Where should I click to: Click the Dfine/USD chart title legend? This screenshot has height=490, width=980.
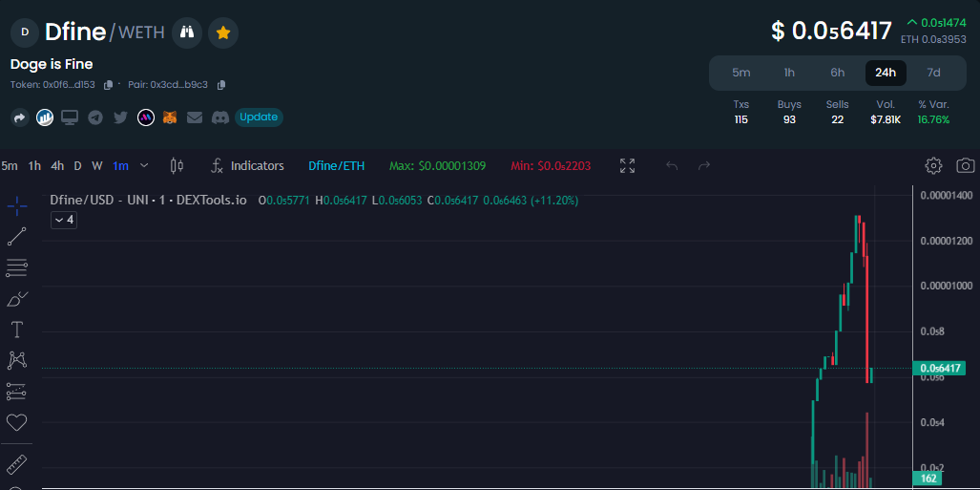click(x=149, y=201)
